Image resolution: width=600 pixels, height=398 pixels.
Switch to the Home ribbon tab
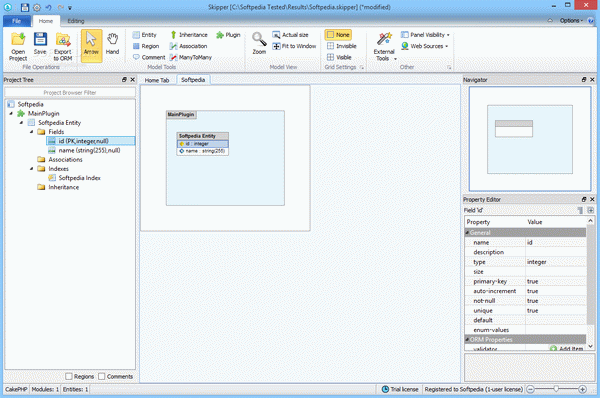(46, 21)
